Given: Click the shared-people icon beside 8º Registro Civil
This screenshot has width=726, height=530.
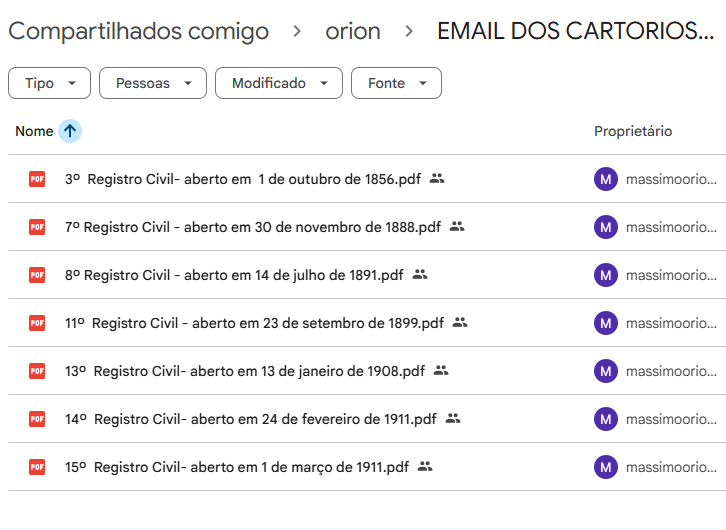Looking at the screenshot, I should pyautogui.click(x=420, y=275).
